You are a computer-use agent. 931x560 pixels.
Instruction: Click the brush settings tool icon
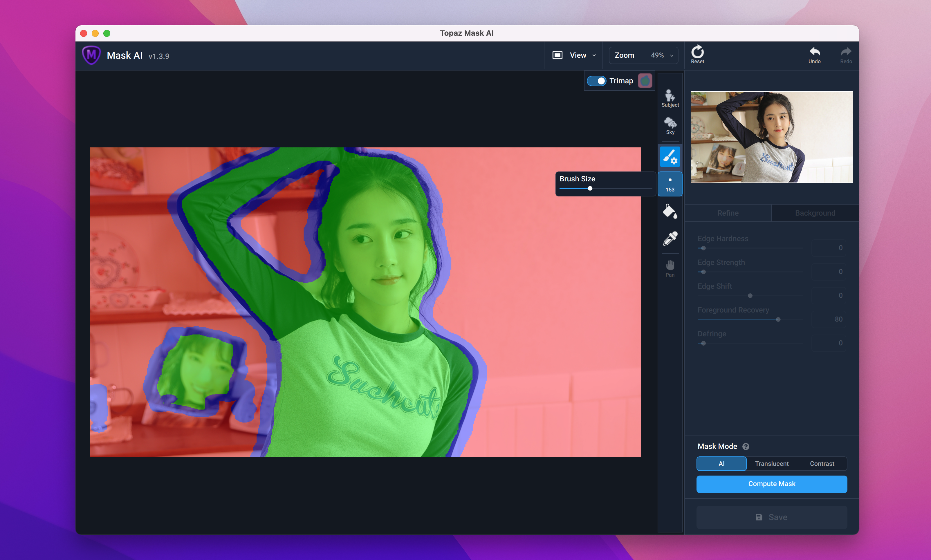click(670, 157)
